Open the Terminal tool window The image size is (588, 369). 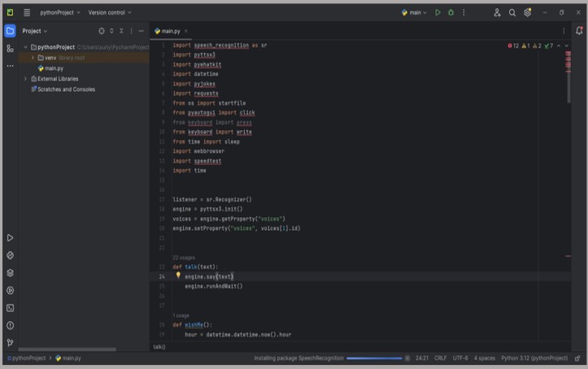pyautogui.click(x=10, y=308)
